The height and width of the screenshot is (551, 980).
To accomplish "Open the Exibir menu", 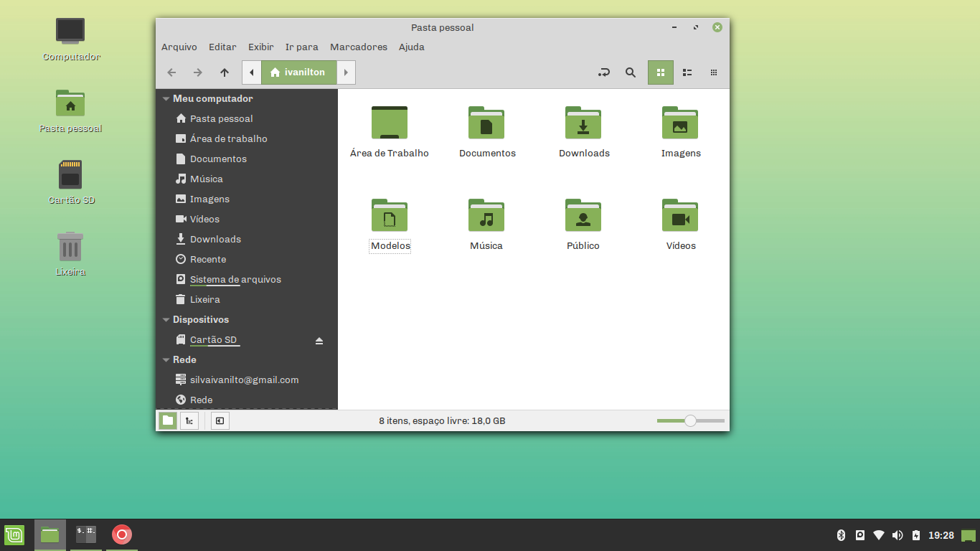I will point(260,47).
